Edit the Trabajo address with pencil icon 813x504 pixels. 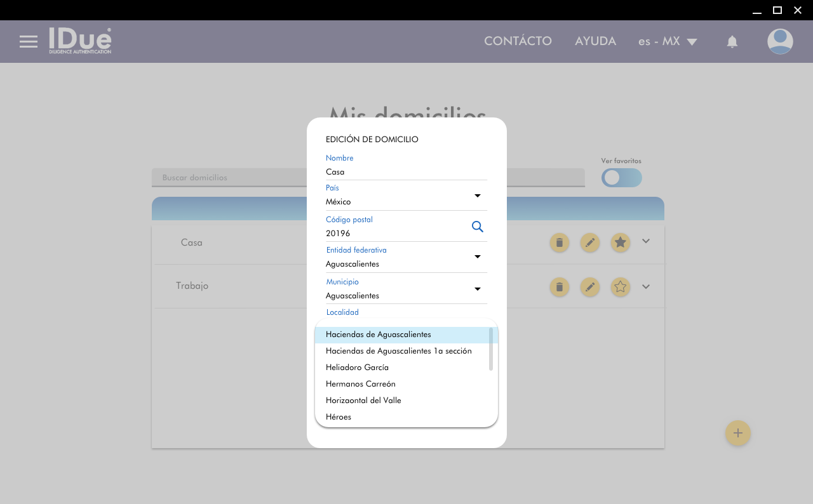tap(590, 287)
